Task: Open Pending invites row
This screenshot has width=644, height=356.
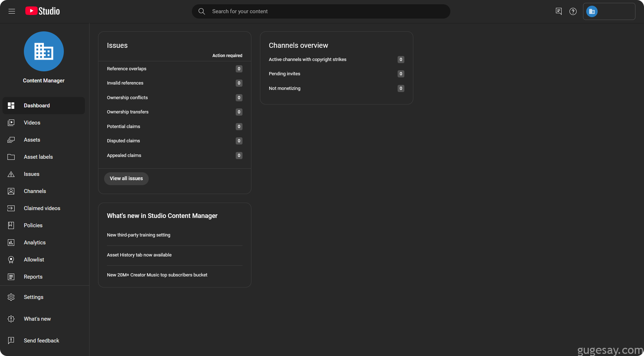Action: coord(337,74)
